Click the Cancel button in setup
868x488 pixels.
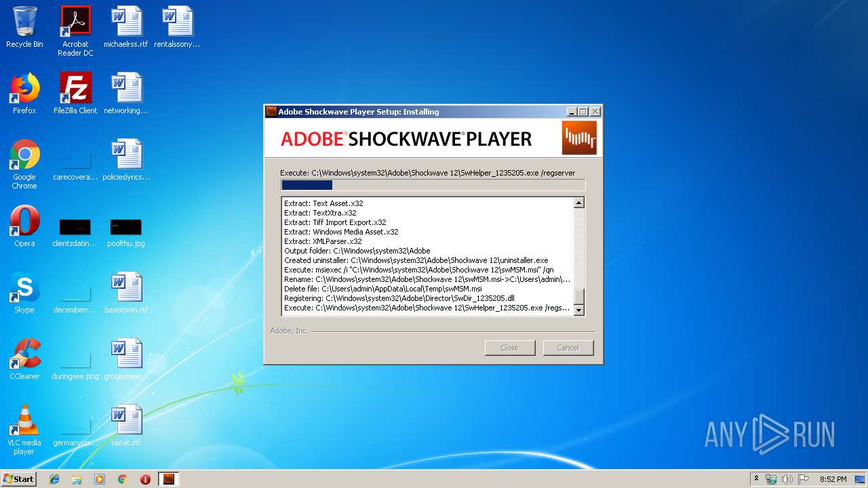(x=568, y=348)
